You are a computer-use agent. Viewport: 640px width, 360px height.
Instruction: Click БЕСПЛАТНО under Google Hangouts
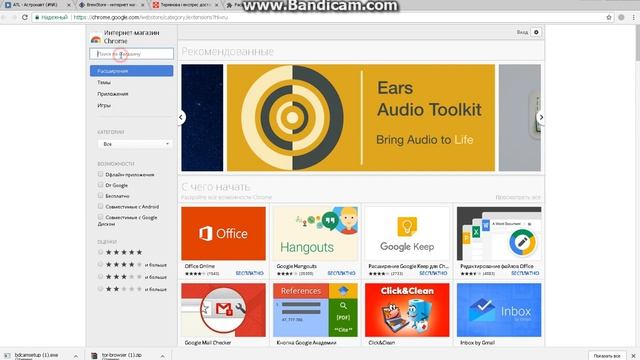tap(341, 273)
